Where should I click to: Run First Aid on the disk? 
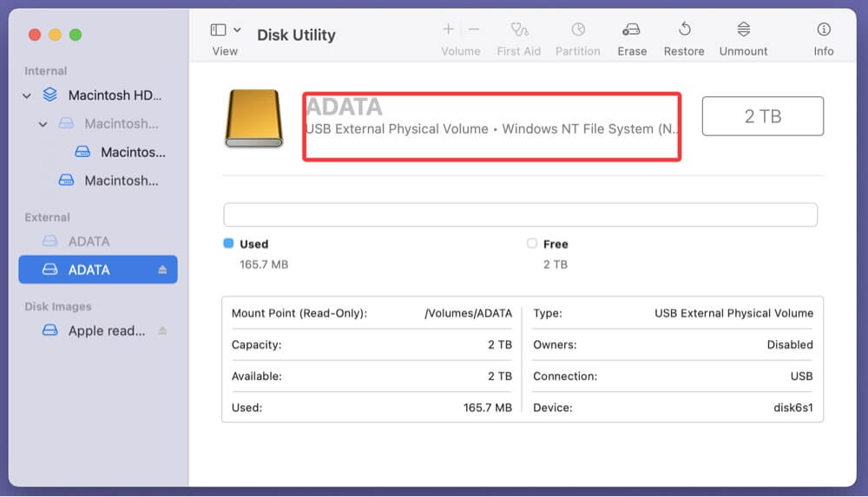tap(519, 39)
